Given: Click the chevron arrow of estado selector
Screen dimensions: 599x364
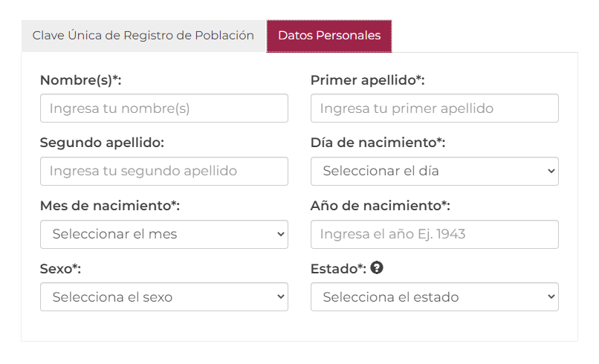Looking at the screenshot, I should click(x=551, y=297).
